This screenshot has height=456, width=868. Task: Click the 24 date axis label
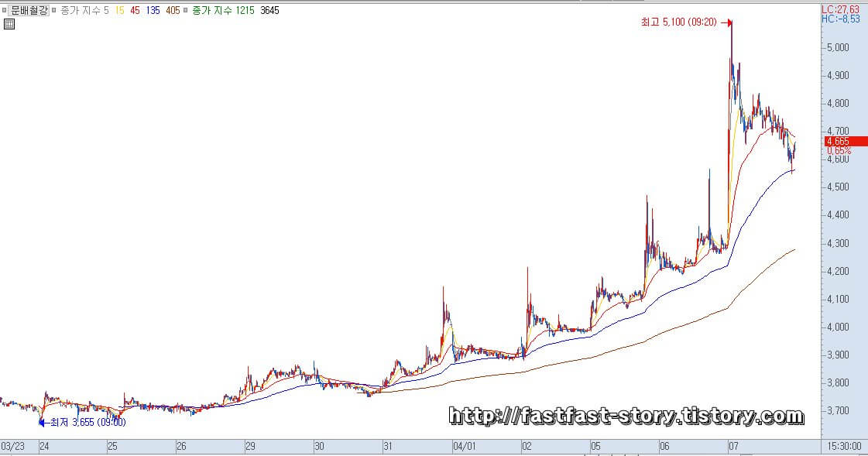click(x=44, y=446)
